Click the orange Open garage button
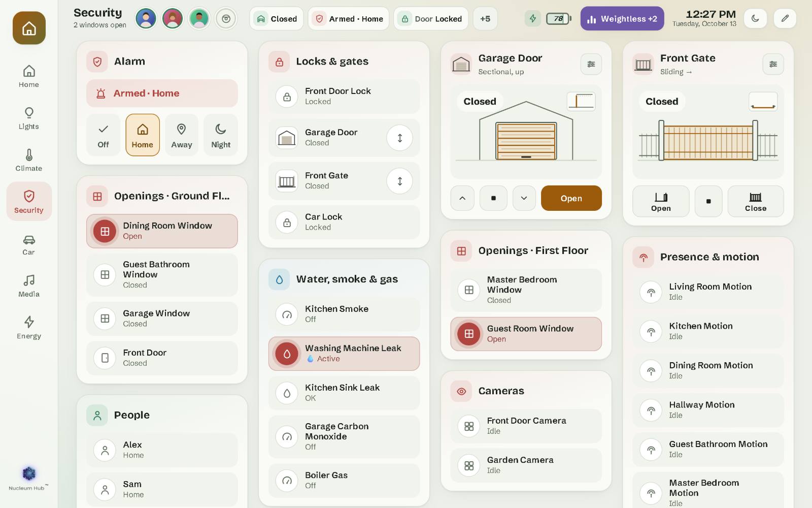The height and width of the screenshot is (508, 812). pos(571,198)
